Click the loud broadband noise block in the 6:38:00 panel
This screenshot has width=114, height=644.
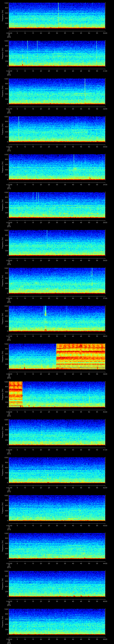(x=81, y=357)
